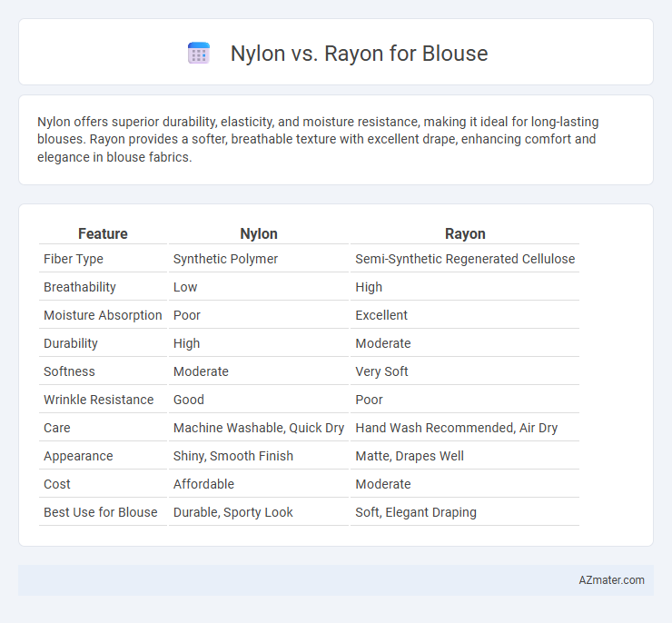Click the Semi-Synthetic Regenerated Cellulose cell
The image size is (672, 623).
tap(465, 259)
